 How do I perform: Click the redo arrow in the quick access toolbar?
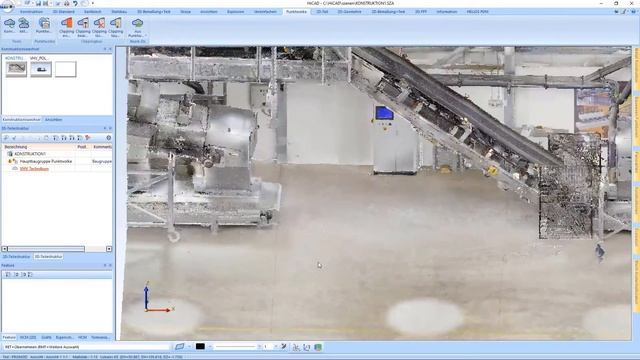click(84, 3)
